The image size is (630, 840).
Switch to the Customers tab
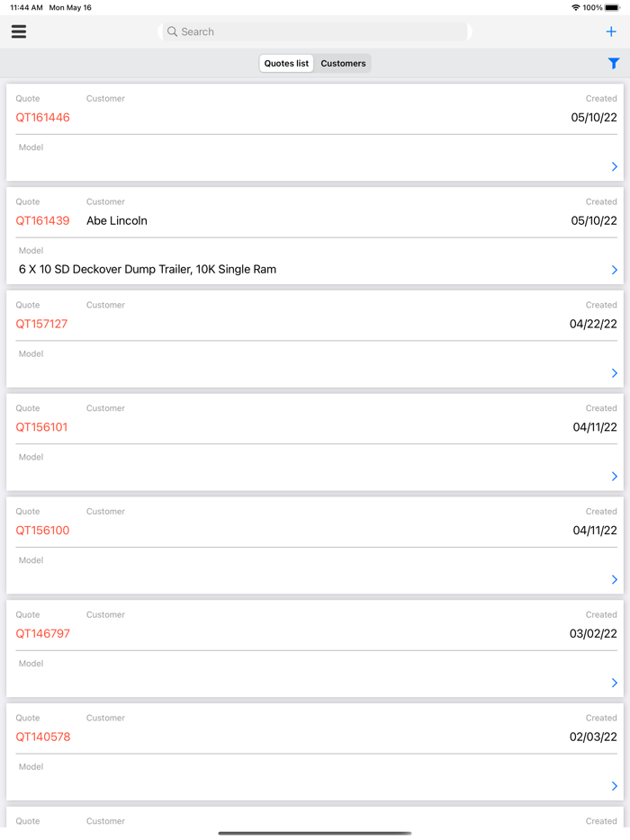(343, 63)
